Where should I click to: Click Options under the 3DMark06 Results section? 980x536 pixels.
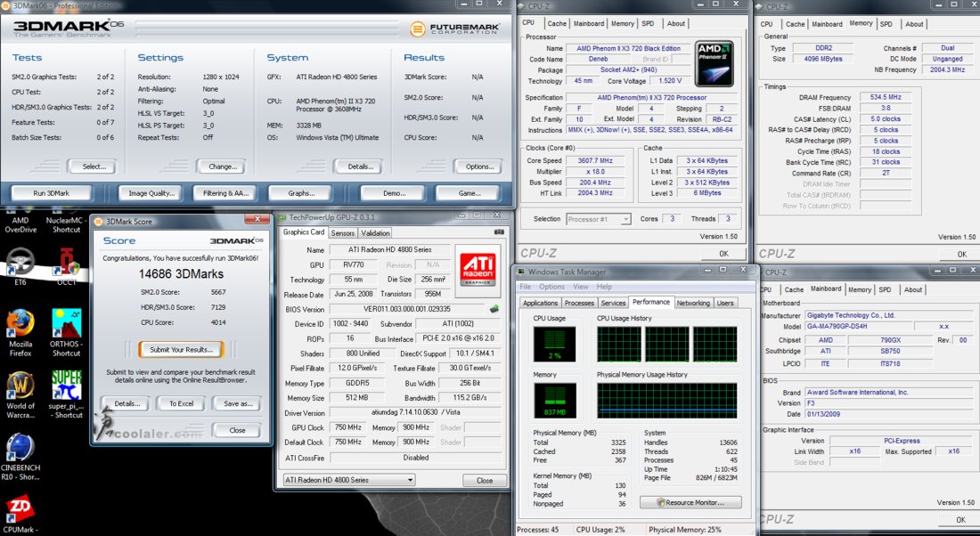[479, 166]
